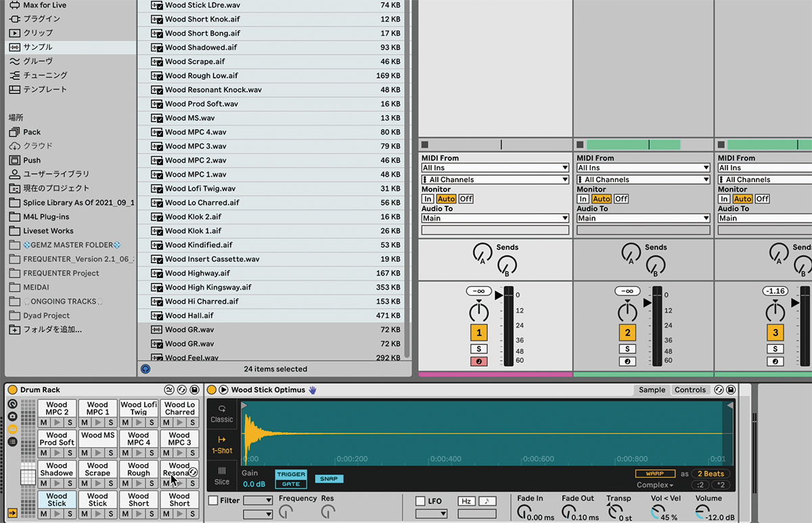Toggle Drum Rack device activator
This screenshot has height=523, width=812.
click(x=12, y=390)
